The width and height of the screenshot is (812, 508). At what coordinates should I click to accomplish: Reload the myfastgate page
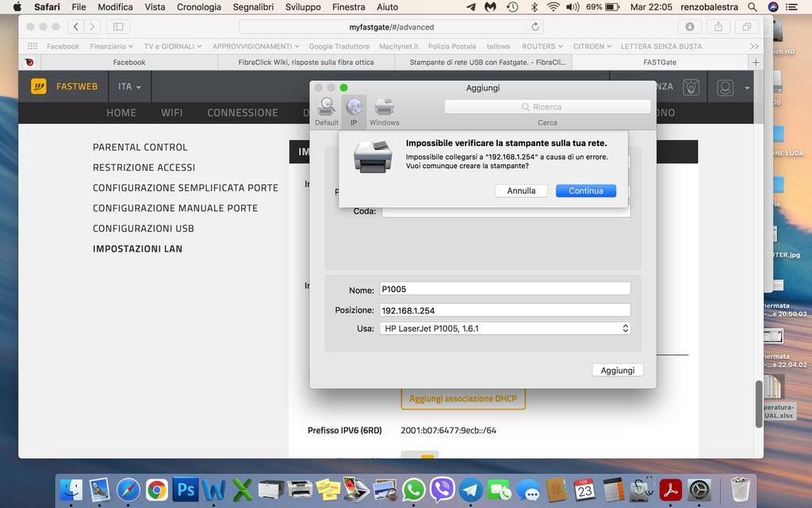click(537, 27)
